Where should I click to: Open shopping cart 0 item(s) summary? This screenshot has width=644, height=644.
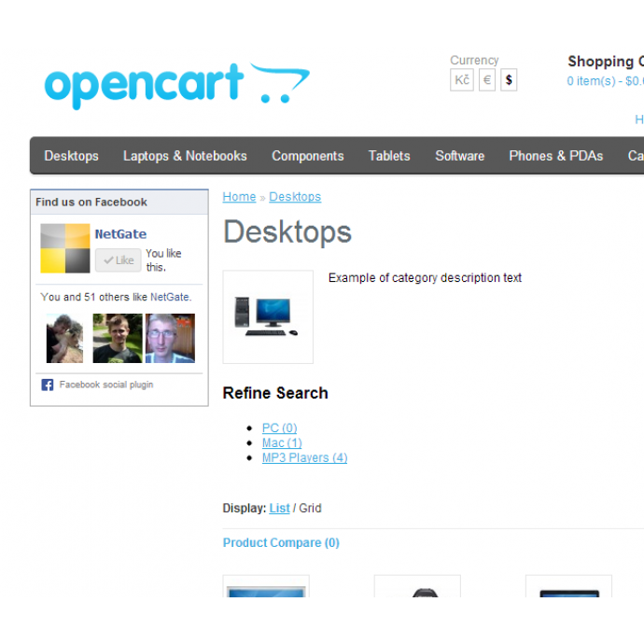[605, 81]
